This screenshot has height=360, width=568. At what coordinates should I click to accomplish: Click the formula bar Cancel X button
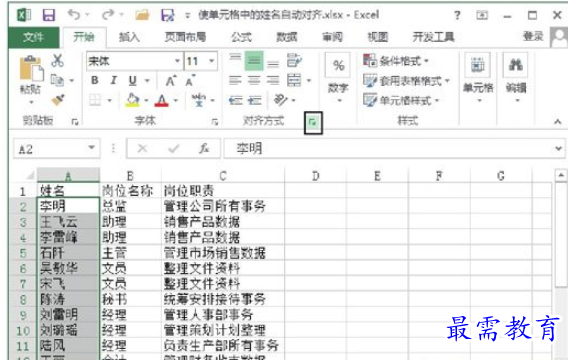(142, 148)
